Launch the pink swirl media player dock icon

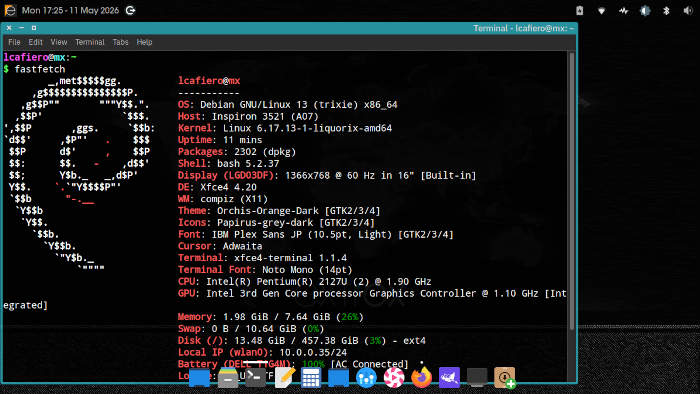[394, 378]
